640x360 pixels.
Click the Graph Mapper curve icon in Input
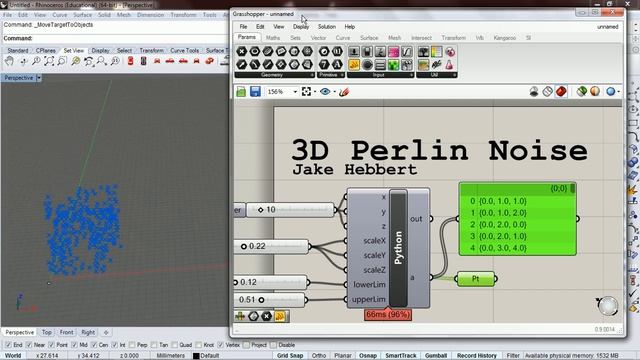tap(407, 51)
